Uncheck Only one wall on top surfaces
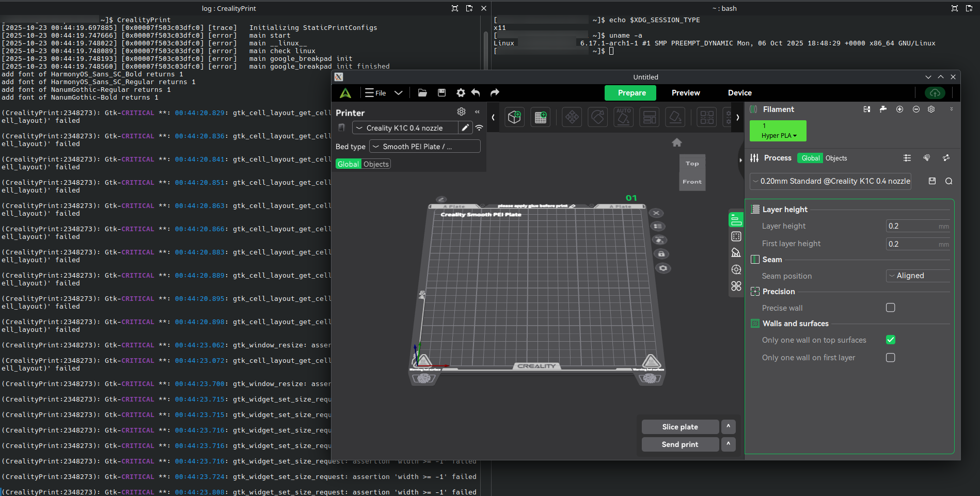 pyautogui.click(x=890, y=340)
